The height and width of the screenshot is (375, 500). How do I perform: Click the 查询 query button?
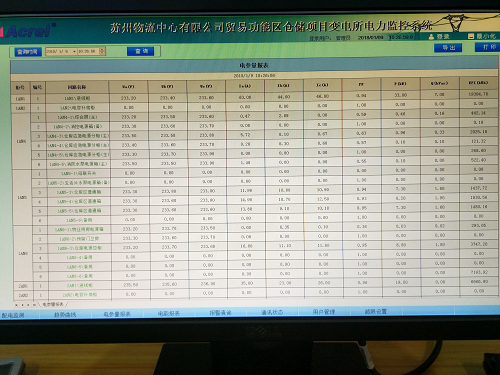141,51
